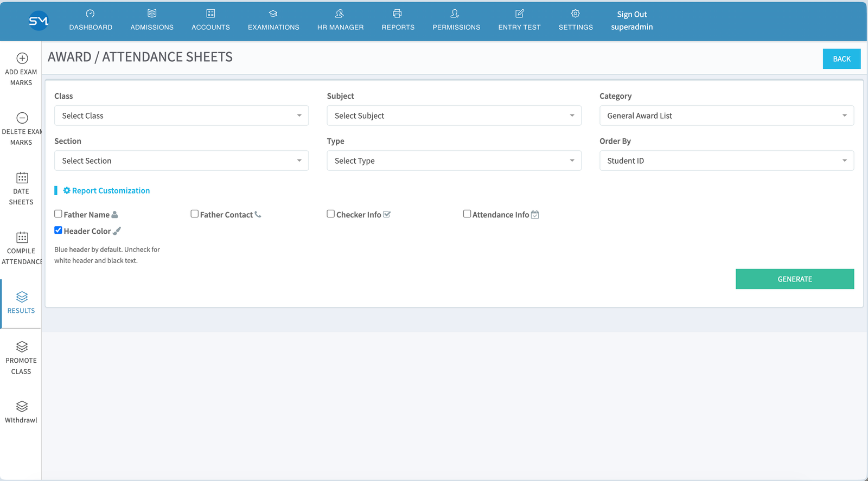Screen dimensions: 868x481
Task: Open the Select Section dropdown
Action: click(181, 161)
